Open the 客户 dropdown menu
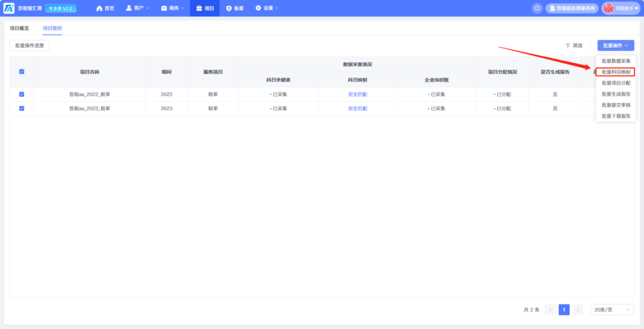This screenshot has width=644, height=329. (137, 8)
